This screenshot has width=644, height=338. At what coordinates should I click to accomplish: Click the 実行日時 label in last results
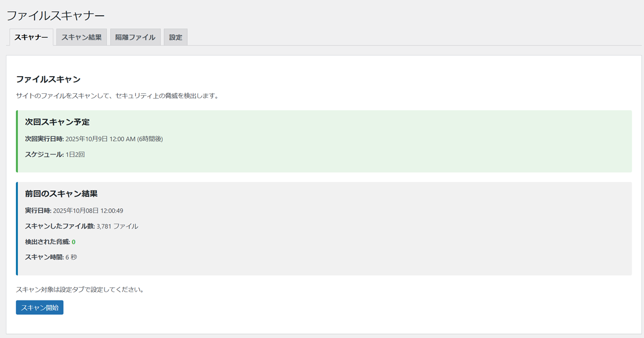38,210
